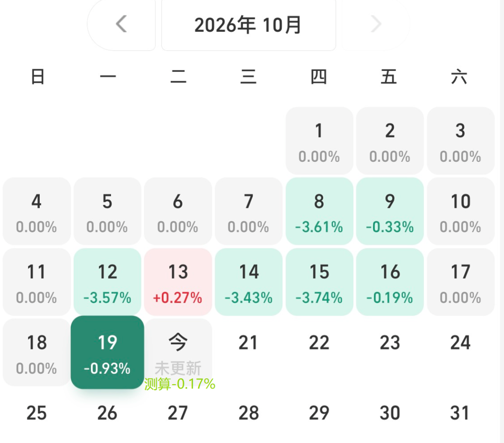This screenshot has height=443, width=504.
Task: Click the 五 weekday header
Action: point(389,77)
